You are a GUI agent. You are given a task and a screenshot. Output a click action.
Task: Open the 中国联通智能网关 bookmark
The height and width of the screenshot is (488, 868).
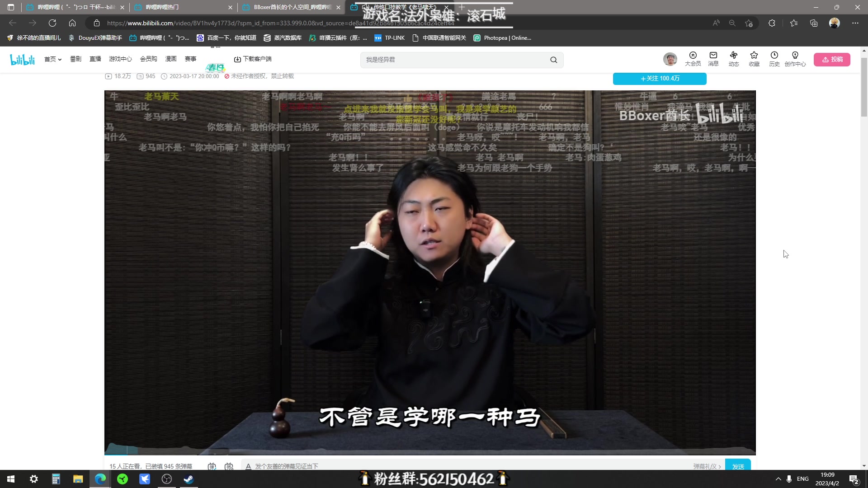pos(439,38)
